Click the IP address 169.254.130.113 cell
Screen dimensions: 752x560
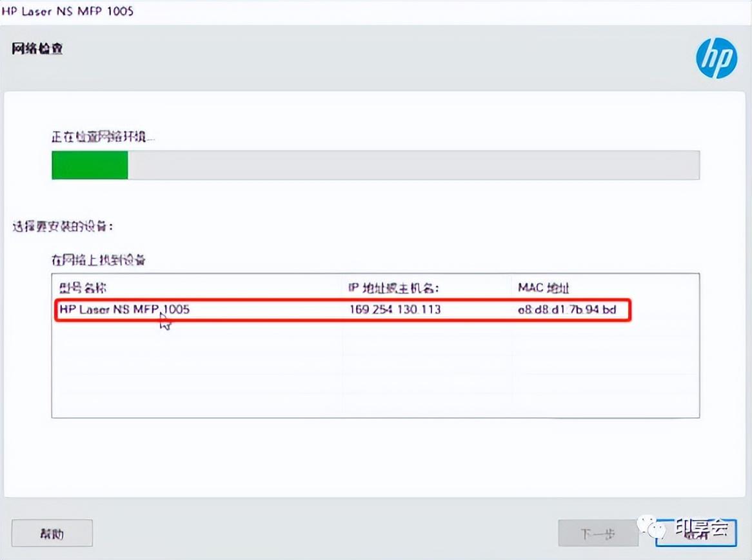(395, 310)
